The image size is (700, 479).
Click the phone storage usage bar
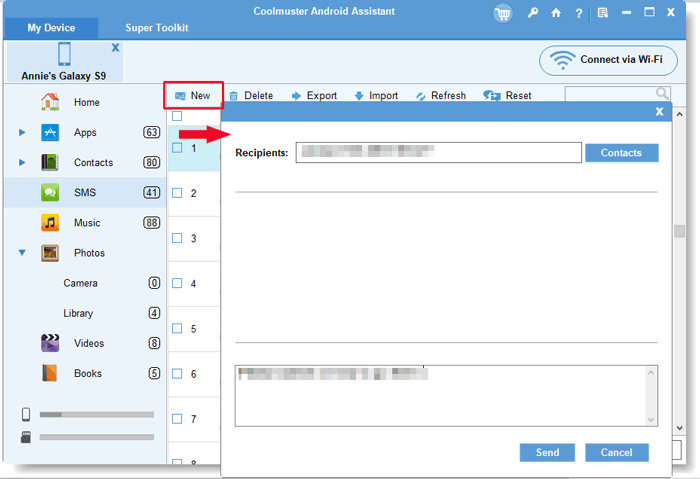[97, 415]
